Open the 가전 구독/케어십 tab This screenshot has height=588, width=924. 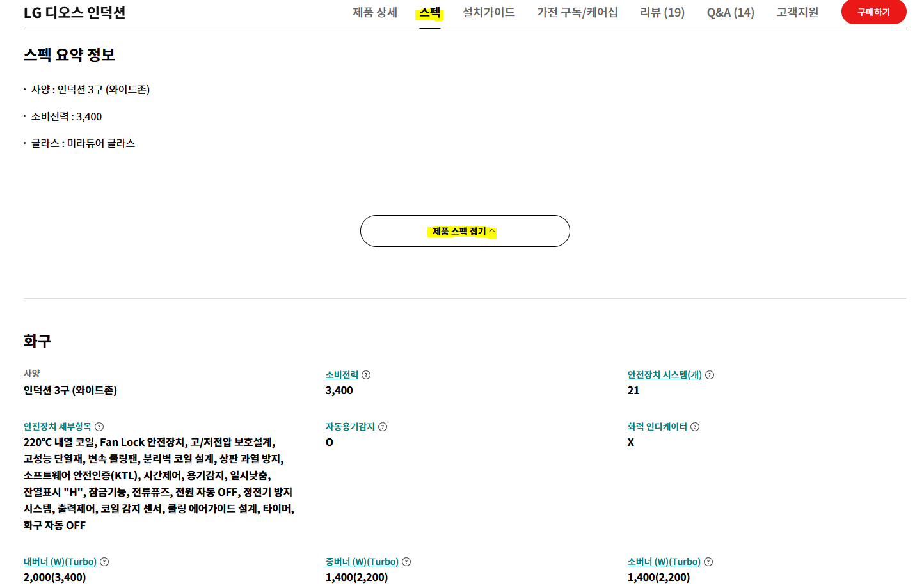[x=577, y=12]
